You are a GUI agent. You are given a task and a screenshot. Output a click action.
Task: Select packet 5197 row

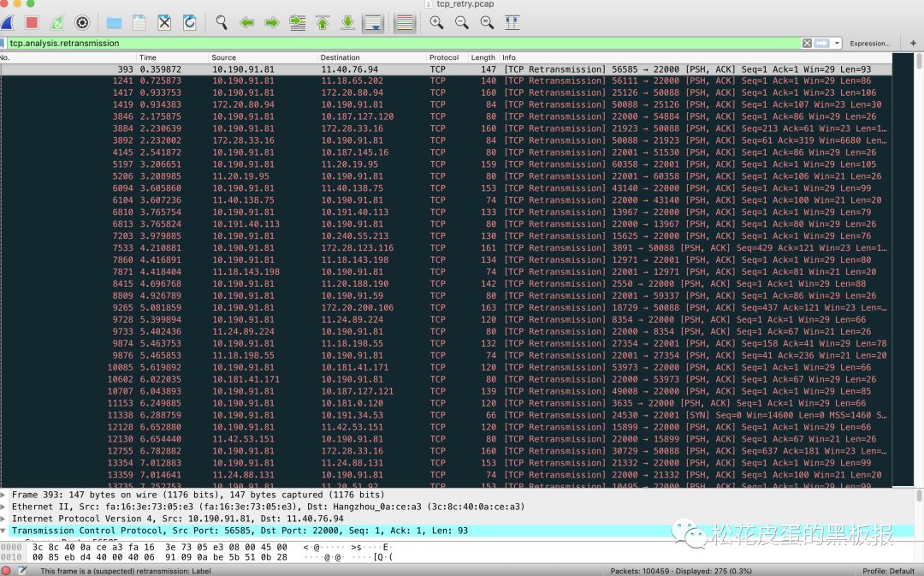446,164
